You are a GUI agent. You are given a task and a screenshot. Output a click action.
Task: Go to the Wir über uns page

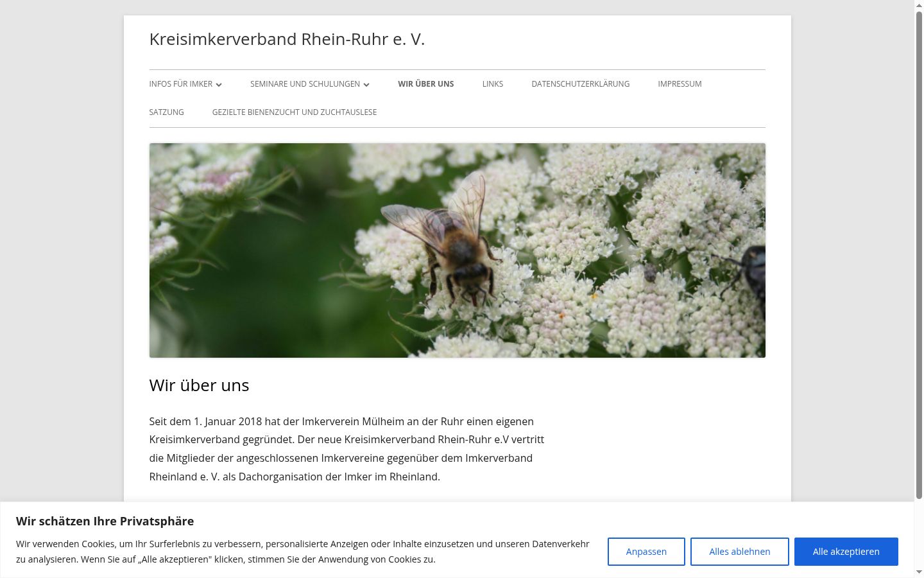coord(426,84)
